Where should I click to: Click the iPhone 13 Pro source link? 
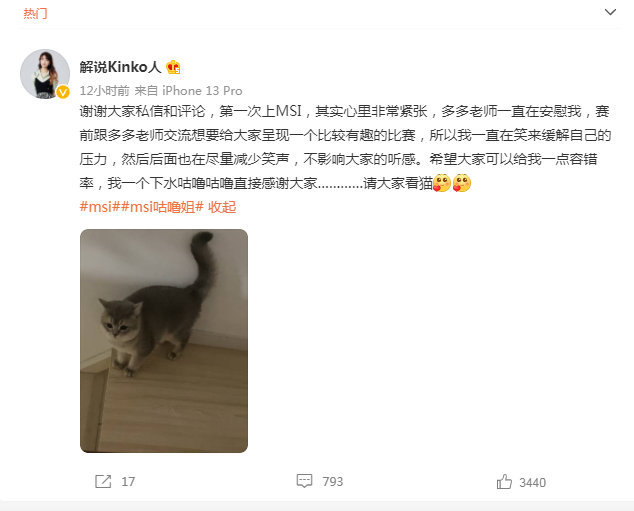click(x=202, y=91)
